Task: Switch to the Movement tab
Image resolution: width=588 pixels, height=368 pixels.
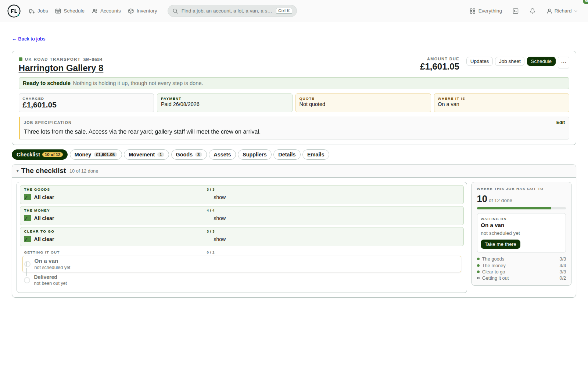Action: [146, 155]
